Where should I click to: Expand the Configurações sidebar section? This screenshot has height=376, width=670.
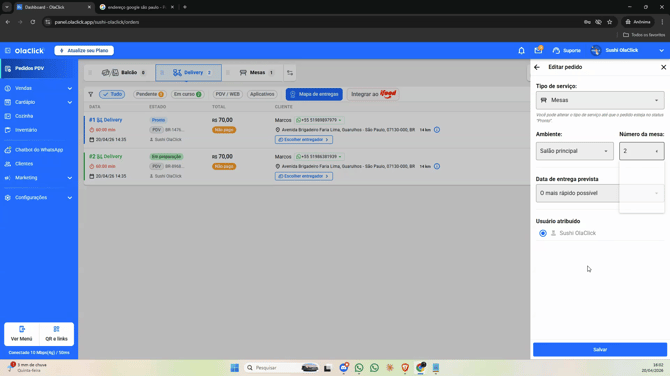click(38, 197)
